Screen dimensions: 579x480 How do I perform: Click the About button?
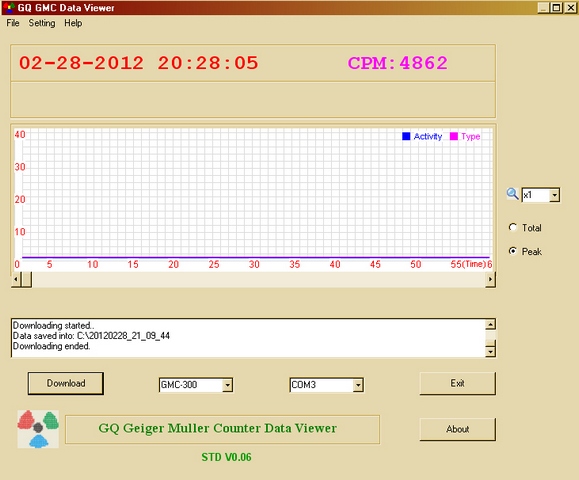[458, 429]
